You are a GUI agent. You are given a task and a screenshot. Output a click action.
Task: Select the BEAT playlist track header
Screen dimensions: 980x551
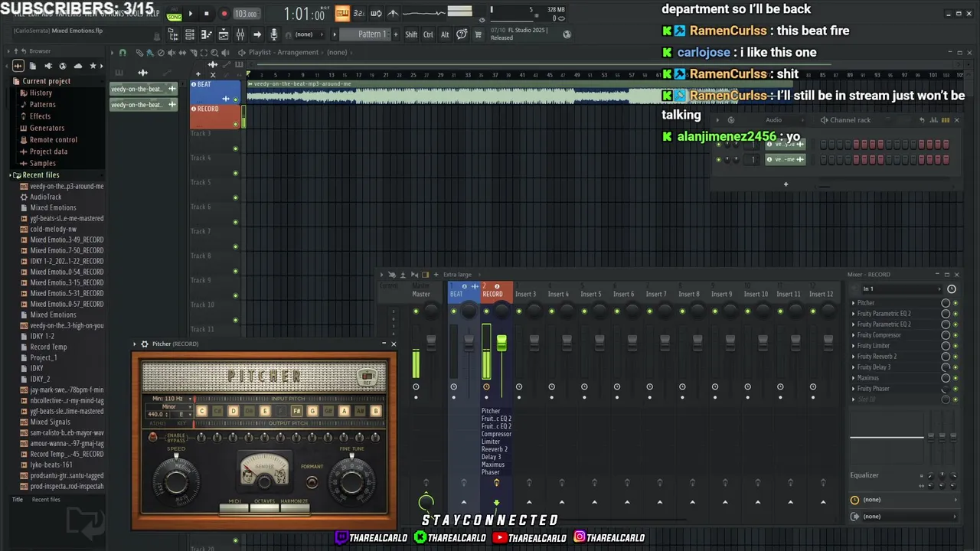[214, 91]
